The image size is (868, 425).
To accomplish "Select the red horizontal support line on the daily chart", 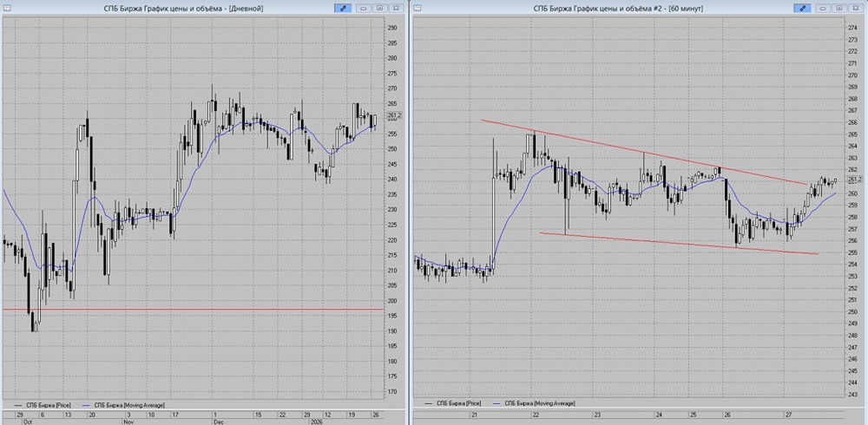I will (x=194, y=310).
